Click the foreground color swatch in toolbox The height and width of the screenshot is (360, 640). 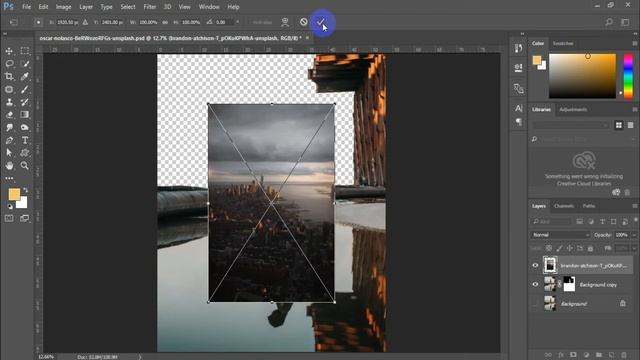14,194
